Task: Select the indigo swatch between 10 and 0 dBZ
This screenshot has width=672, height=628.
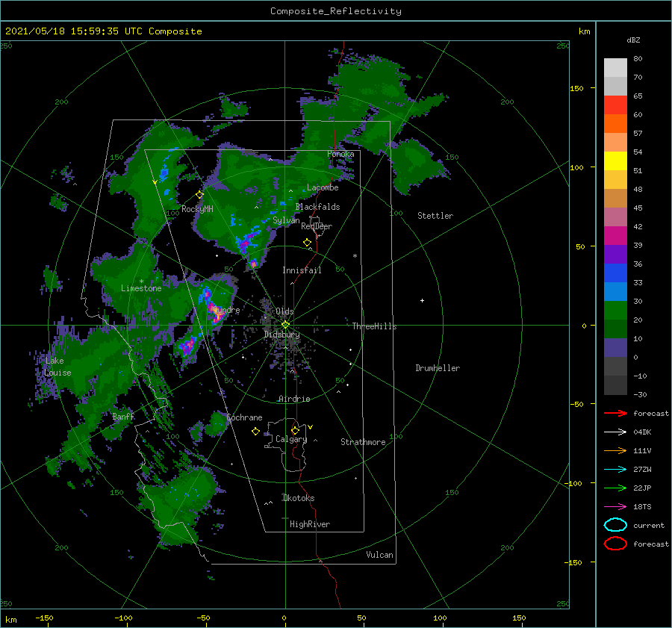Action: click(x=615, y=348)
